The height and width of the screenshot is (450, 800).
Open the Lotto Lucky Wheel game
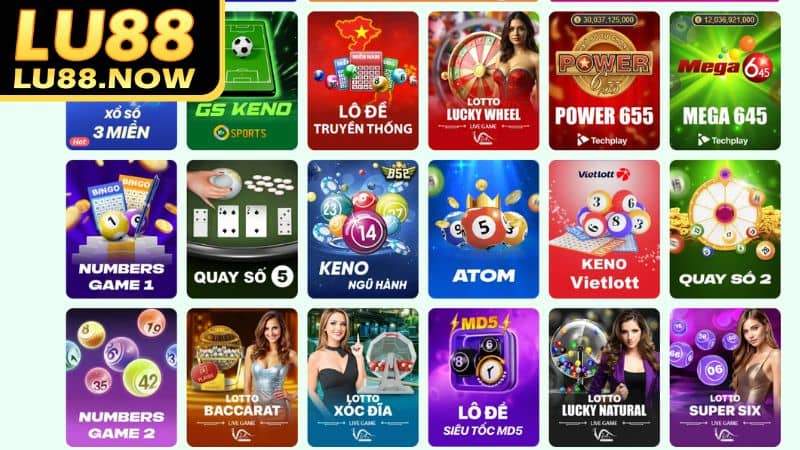(484, 81)
